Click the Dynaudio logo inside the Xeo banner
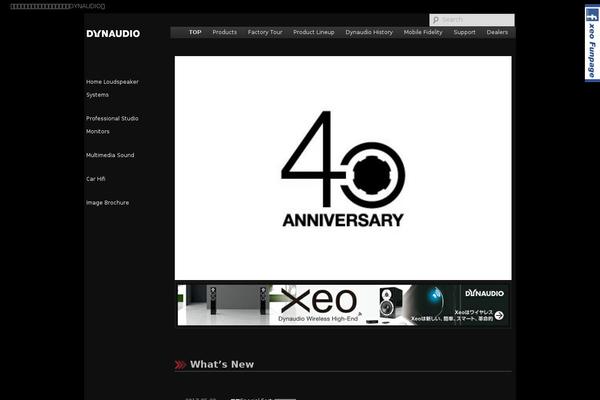The image size is (600, 400). pos(484,293)
